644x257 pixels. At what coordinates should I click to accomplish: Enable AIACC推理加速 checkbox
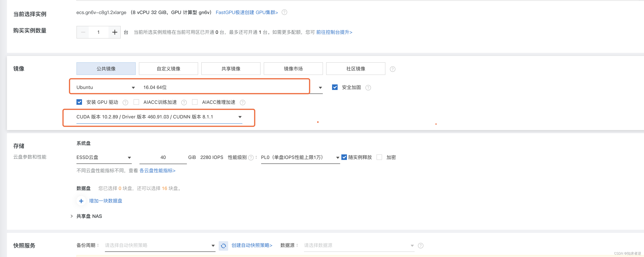tap(195, 102)
